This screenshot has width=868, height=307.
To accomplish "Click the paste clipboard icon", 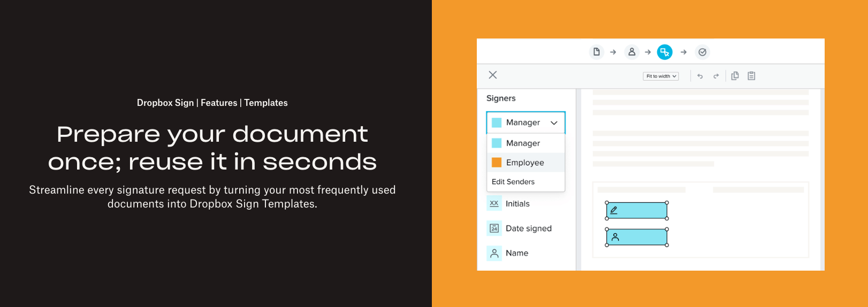I will click(751, 76).
